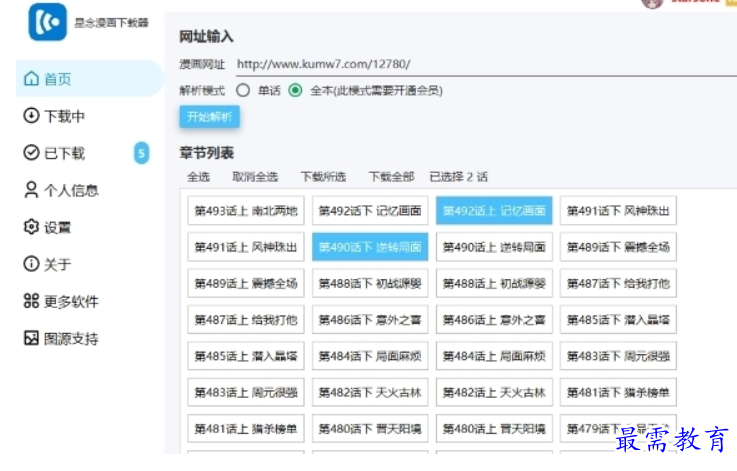Click 下载所选 to download selected
Screen dimensions: 737x471
[x=323, y=177]
